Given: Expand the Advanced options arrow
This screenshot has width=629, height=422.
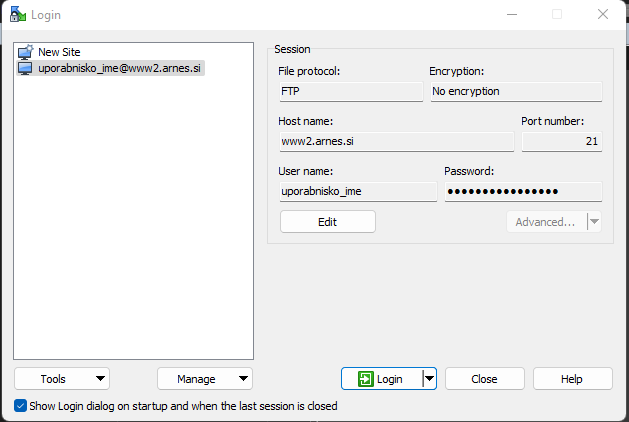Looking at the screenshot, I should (x=595, y=221).
